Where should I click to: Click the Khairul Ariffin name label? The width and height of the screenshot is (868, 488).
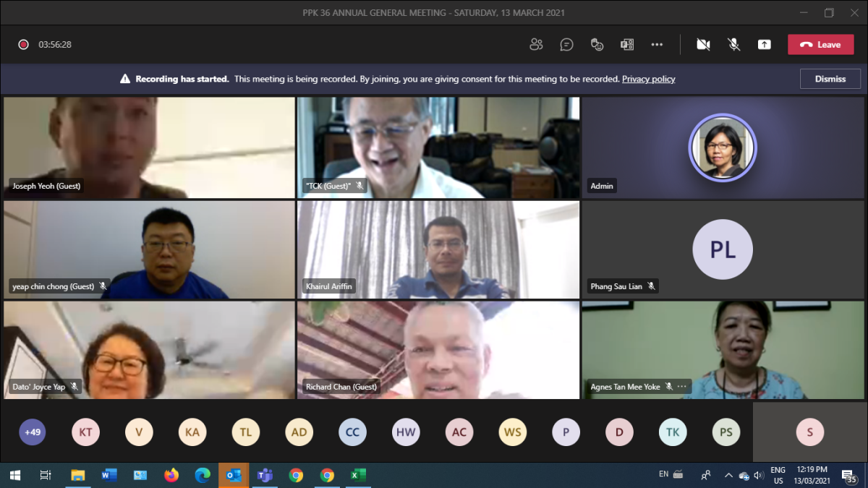click(329, 286)
